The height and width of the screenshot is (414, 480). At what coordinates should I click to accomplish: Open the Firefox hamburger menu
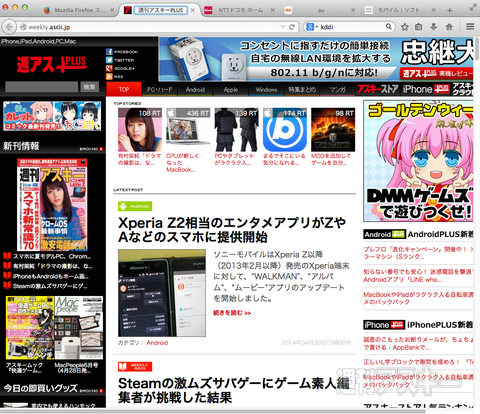[x=470, y=27]
